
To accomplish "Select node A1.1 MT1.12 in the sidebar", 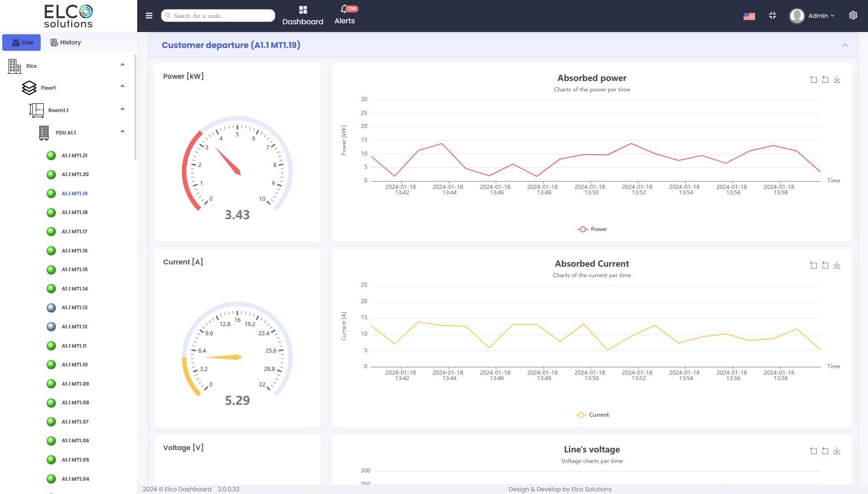I will coord(75,326).
